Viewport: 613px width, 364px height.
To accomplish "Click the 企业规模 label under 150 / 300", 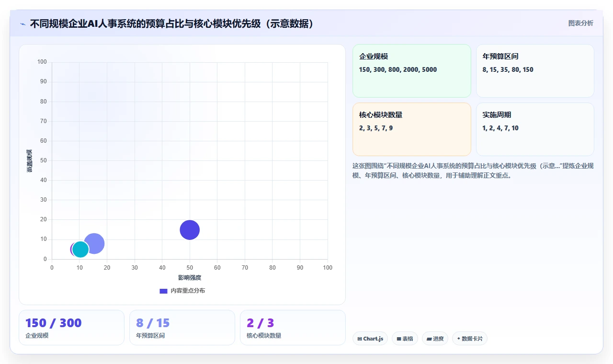I will pyautogui.click(x=37, y=335).
